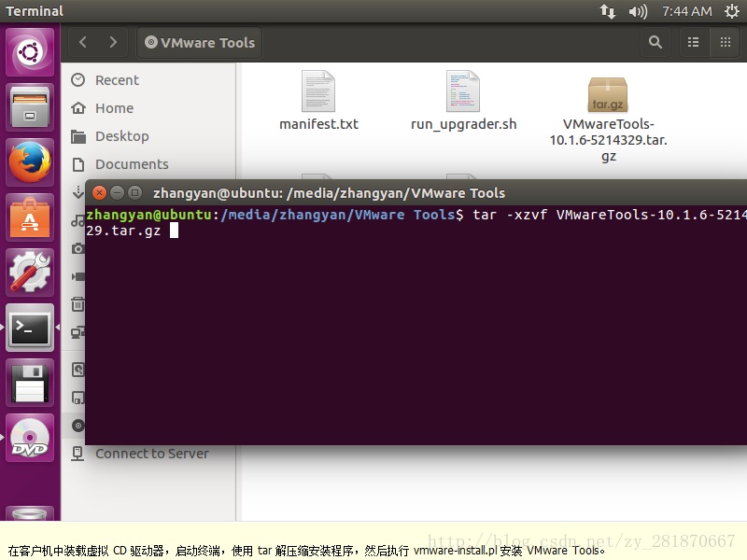
Task: Open Desktop folder in sidebar
Action: click(x=148, y=136)
